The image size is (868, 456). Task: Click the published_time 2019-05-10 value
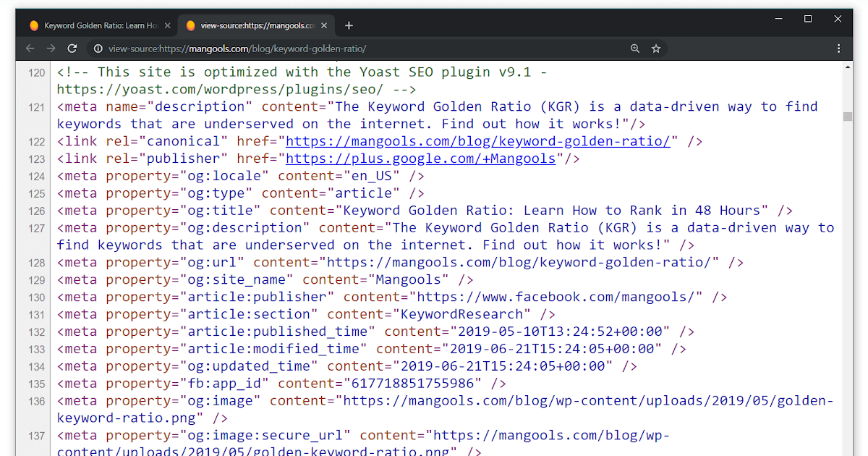(x=560, y=332)
